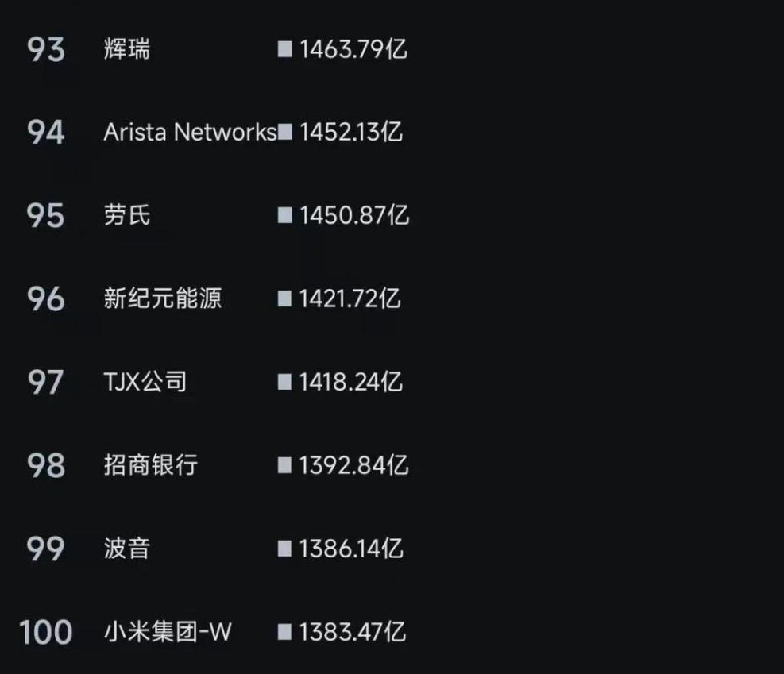This screenshot has width=784, height=674.
Task: Open the Arista Networks company name
Action: 190,132
